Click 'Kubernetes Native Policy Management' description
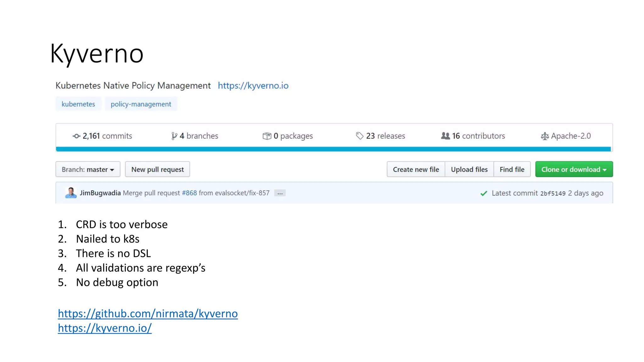Screen dimensions: 644x362 click(133, 85)
